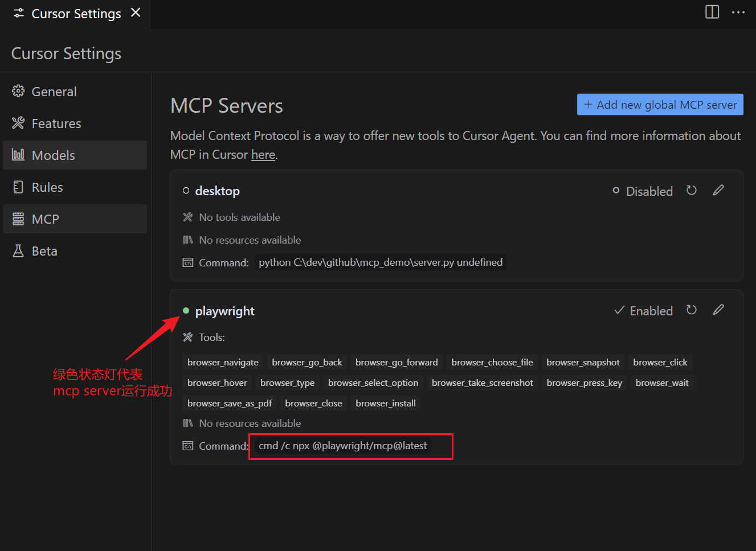
Task: Open the General settings section
Action: (x=54, y=92)
